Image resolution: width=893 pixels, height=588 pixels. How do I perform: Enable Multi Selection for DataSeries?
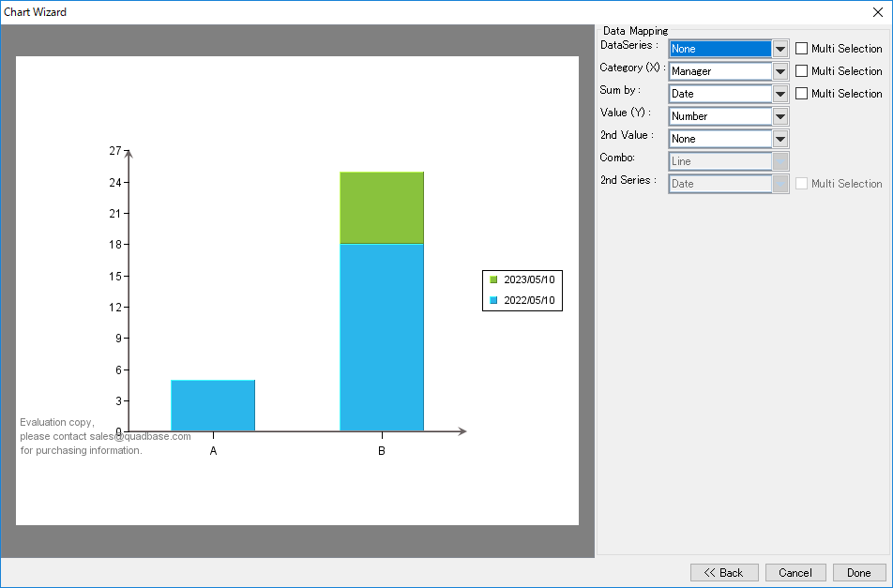(x=802, y=49)
